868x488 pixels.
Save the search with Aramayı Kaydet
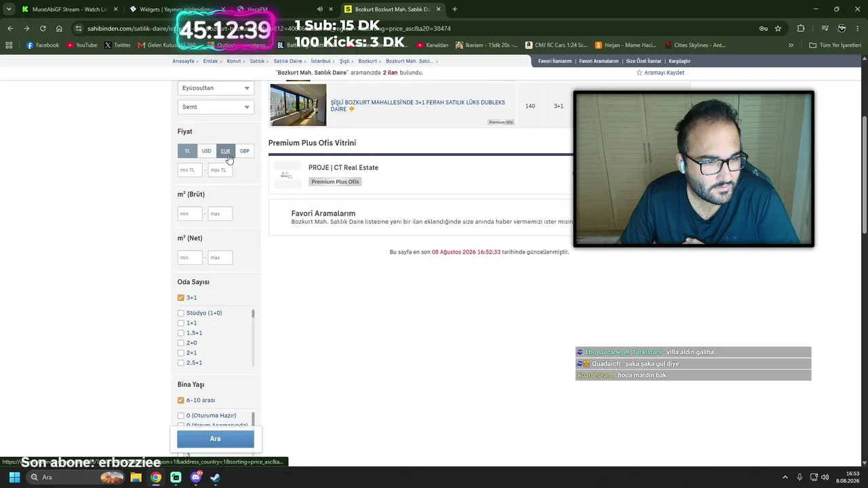click(x=660, y=73)
